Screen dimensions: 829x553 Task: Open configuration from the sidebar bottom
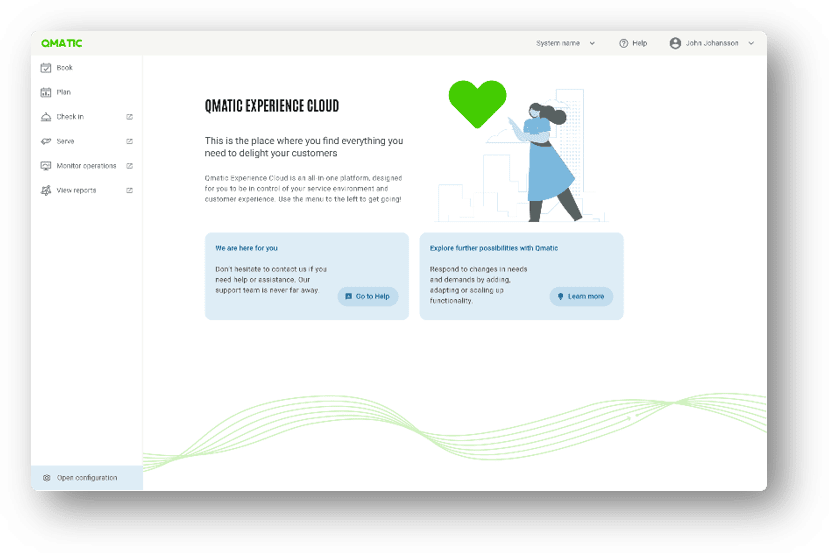(87, 478)
